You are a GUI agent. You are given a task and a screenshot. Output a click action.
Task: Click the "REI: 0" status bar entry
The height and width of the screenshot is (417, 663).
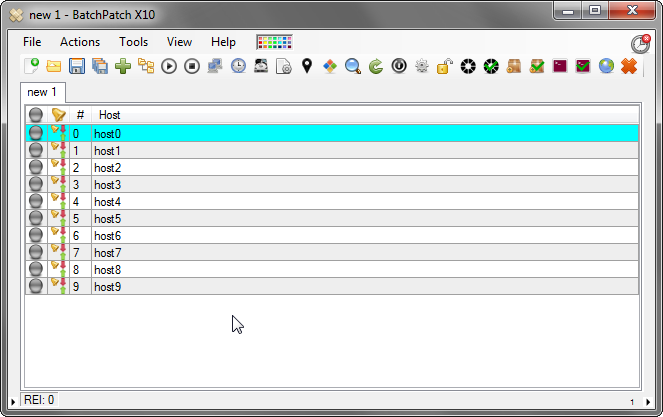coord(39,400)
